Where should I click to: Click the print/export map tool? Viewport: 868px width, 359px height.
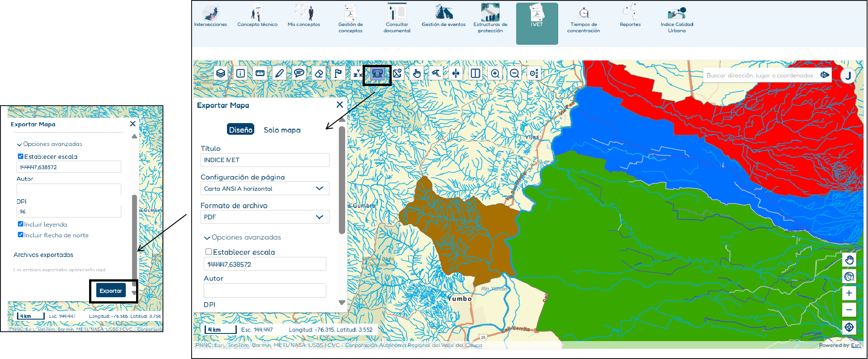click(x=377, y=74)
